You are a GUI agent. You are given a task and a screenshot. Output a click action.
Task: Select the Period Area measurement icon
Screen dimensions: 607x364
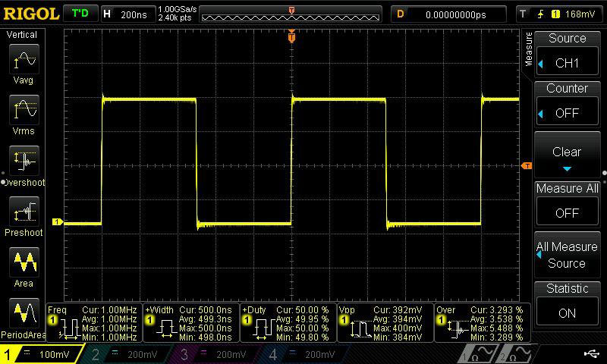click(x=24, y=314)
